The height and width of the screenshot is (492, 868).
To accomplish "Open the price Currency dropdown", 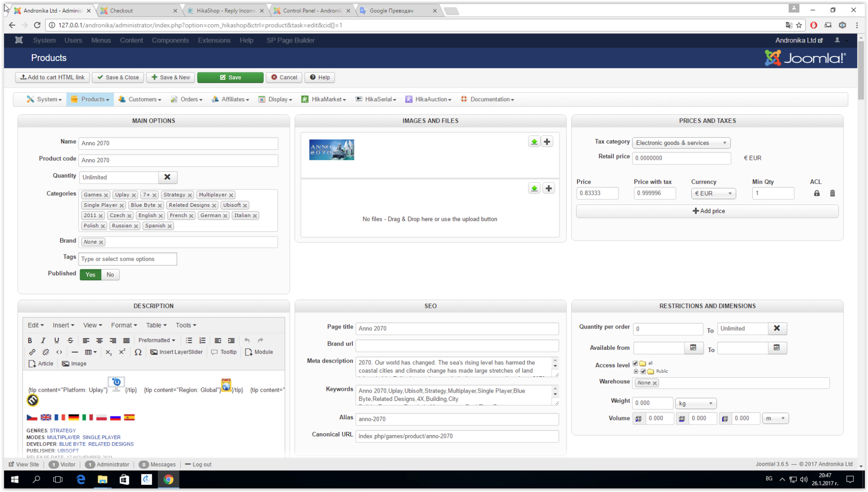I will click(x=713, y=194).
